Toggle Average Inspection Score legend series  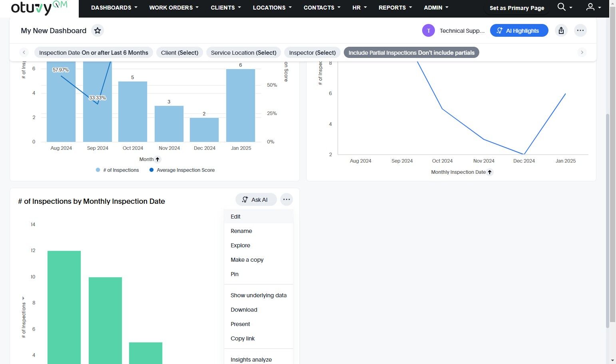pos(182,170)
